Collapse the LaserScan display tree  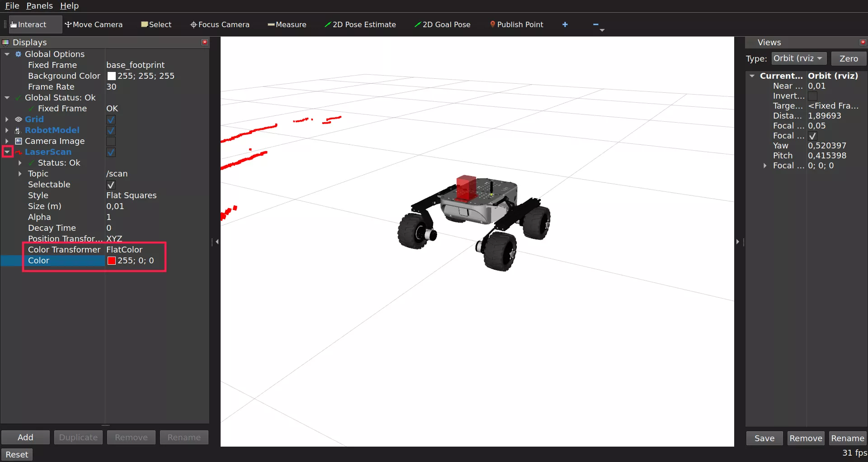7,152
